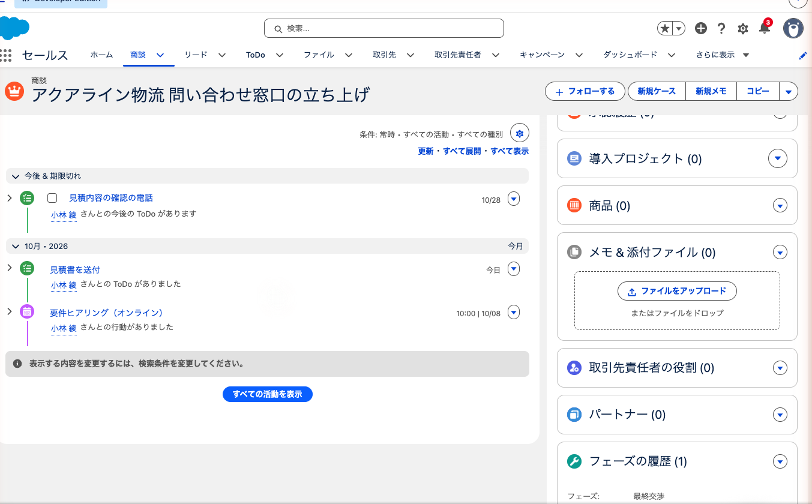Click すべての活動を表示 button
812x504 pixels.
click(x=268, y=394)
